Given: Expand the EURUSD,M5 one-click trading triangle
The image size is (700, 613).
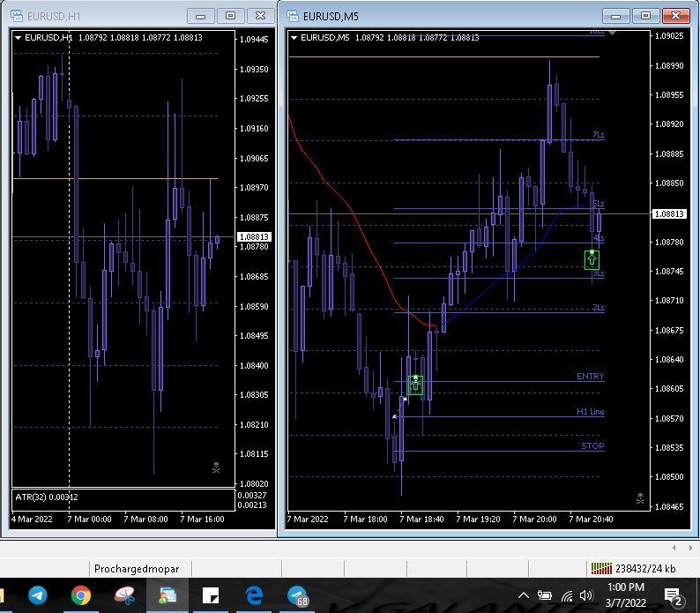Looking at the screenshot, I should (x=294, y=37).
